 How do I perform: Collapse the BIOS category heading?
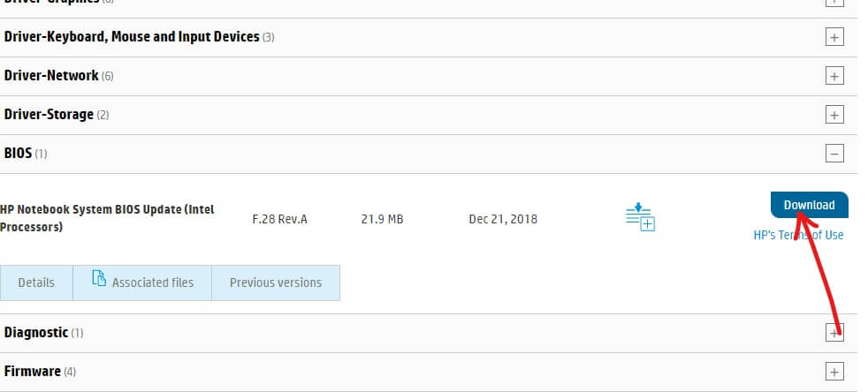[19, 154]
